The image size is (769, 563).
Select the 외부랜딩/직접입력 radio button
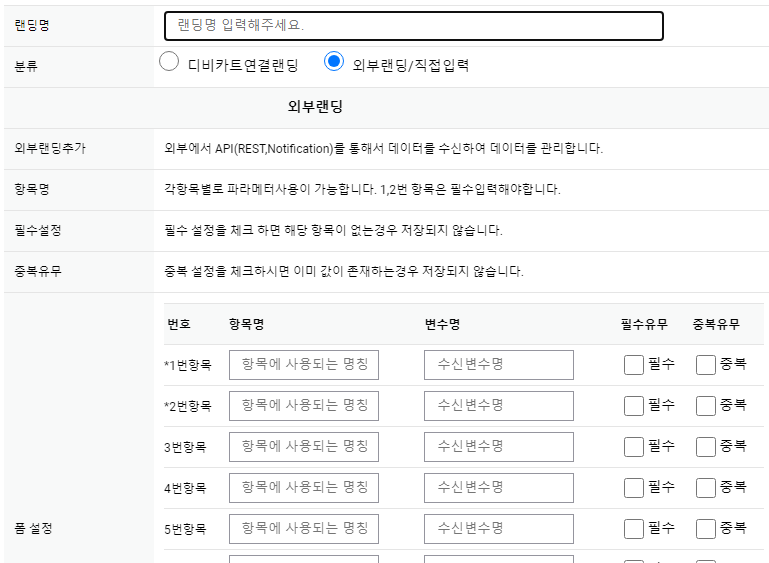(334, 62)
